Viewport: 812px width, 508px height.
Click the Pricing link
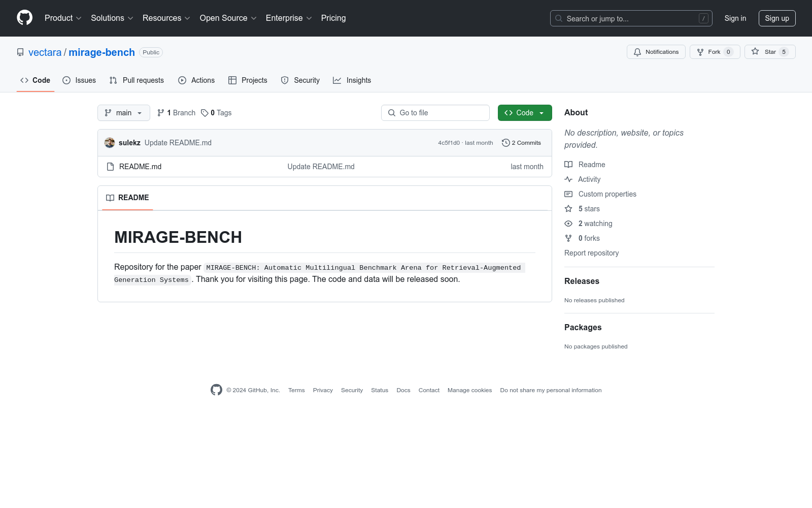(333, 18)
